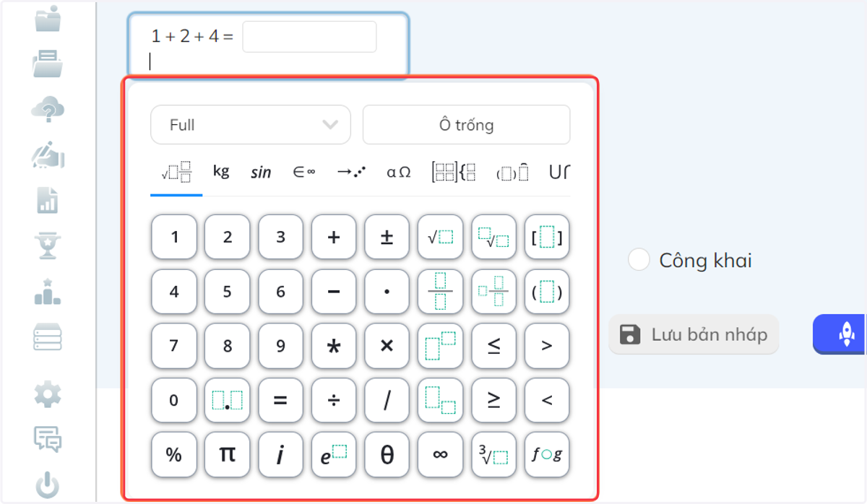Viewport: 867px width, 504px height.
Task: Tap the imaginary i key
Action: [280, 454]
